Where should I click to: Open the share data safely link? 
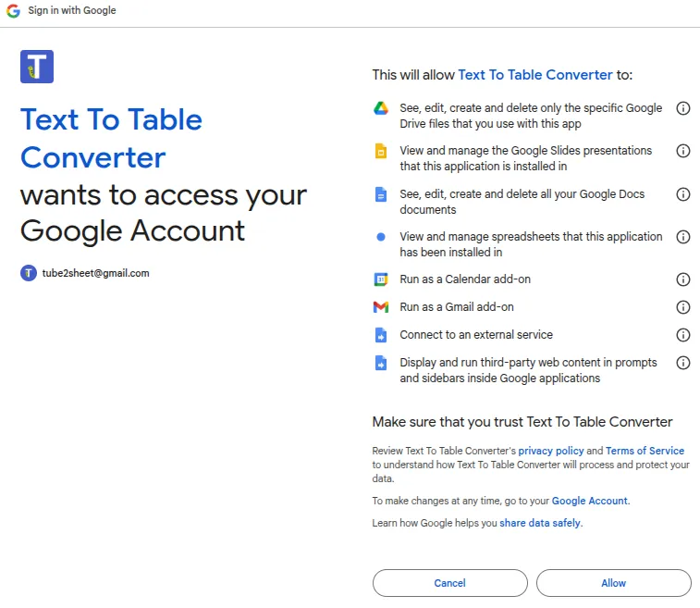[540, 523]
